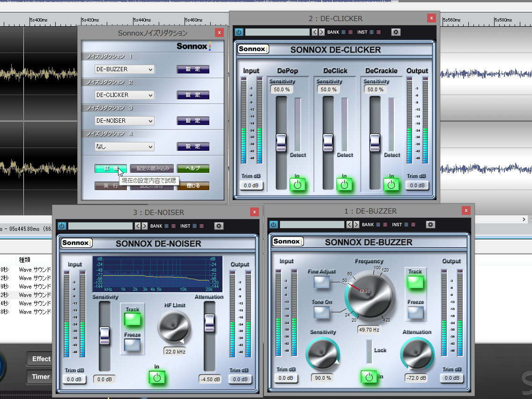The image size is (532, 399).
Task: Toggle the De-Clicker plugin power icon
Action: coord(239,32)
